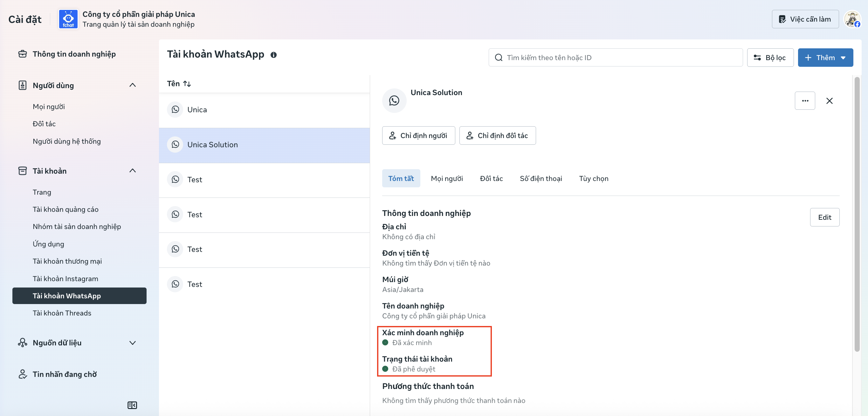Click the WhatsApp icon of Unica Solution row

(x=175, y=145)
